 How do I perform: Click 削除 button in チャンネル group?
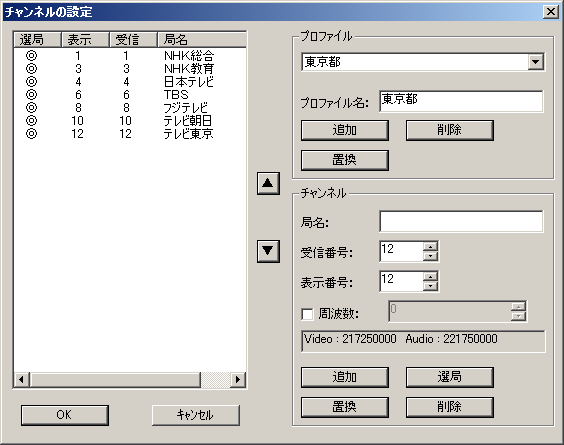450,407
